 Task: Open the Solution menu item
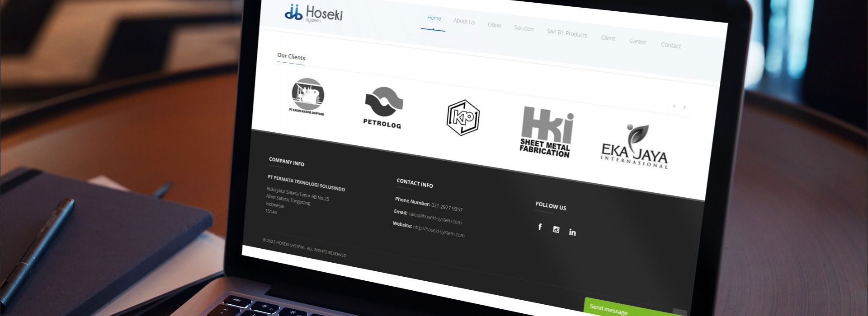524,28
